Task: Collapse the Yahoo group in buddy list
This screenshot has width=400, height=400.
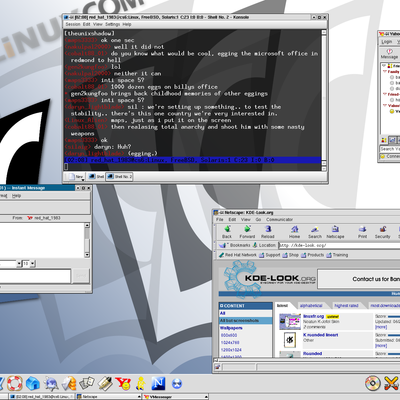Action: [x=384, y=106]
